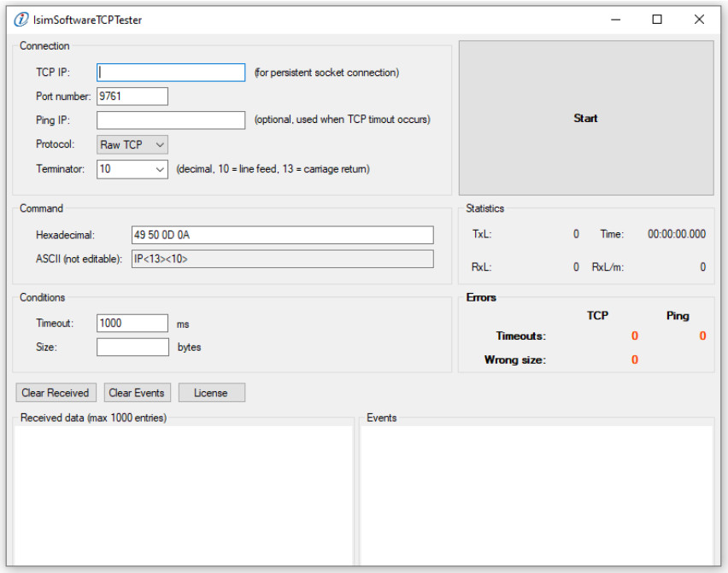Click the Port number field with 9761
Image resolution: width=728 pixels, height=573 pixels.
pyautogui.click(x=132, y=96)
